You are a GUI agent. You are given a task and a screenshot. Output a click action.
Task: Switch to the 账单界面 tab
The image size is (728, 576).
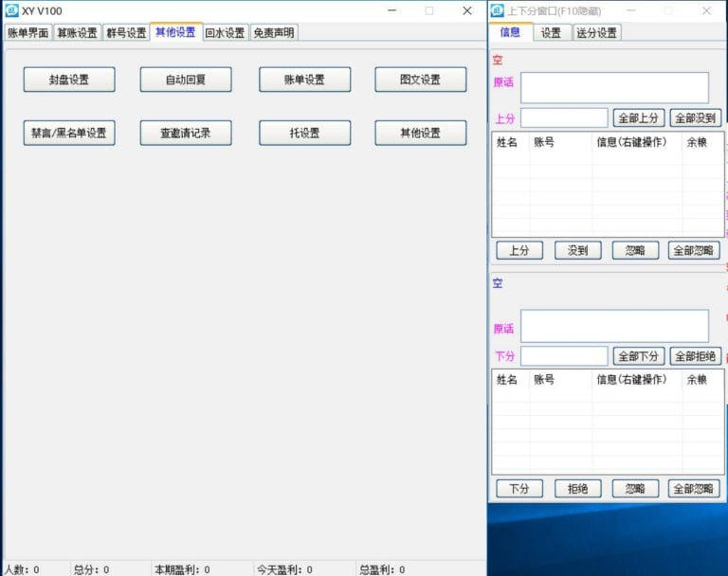[x=27, y=32]
